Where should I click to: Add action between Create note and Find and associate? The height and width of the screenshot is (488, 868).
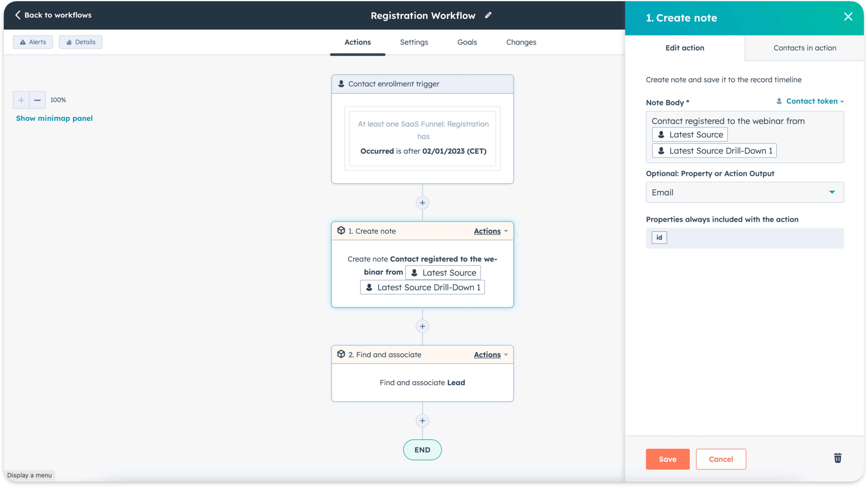(x=422, y=326)
